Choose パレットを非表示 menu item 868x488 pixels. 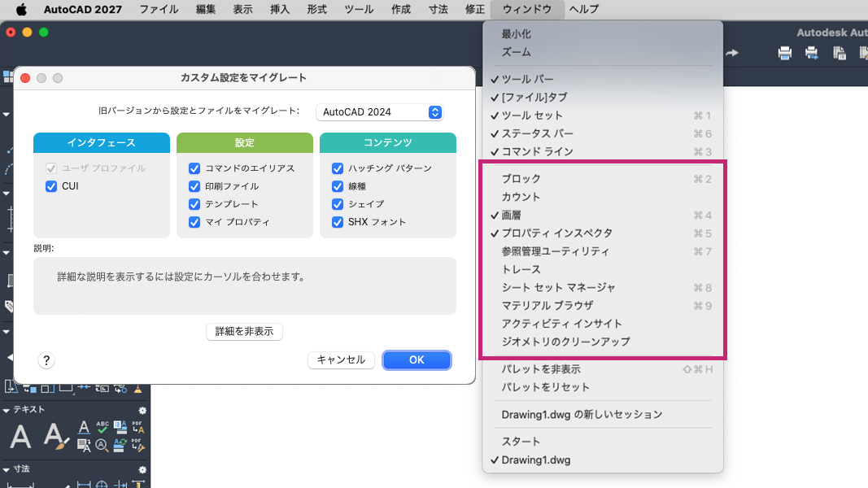(x=602, y=369)
